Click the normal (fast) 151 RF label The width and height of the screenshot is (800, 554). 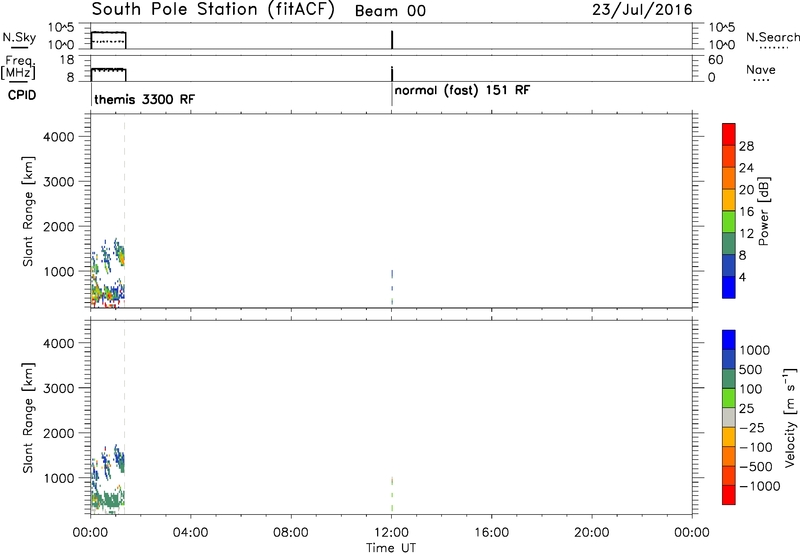pyautogui.click(x=462, y=91)
